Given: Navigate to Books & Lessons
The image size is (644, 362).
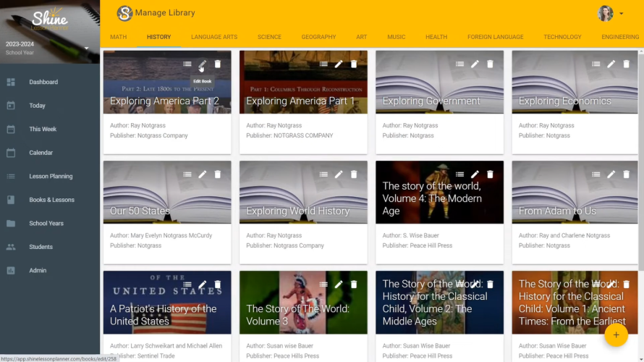Looking at the screenshot, I should pyautogui.click(x=51, y=200).
